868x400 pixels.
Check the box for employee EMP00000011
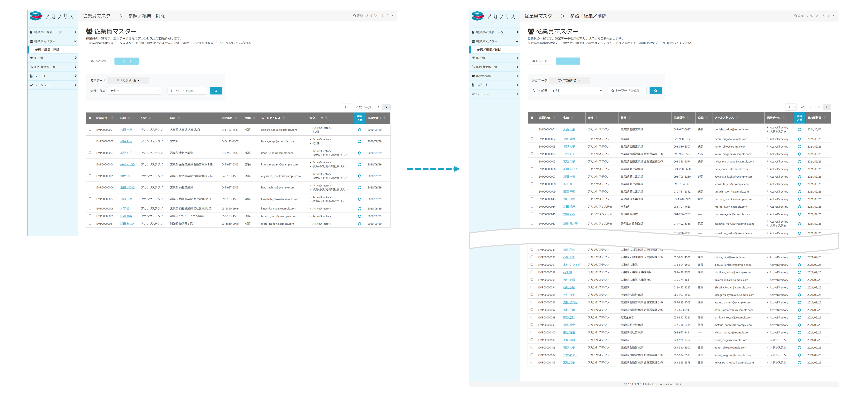coord(90,224)
